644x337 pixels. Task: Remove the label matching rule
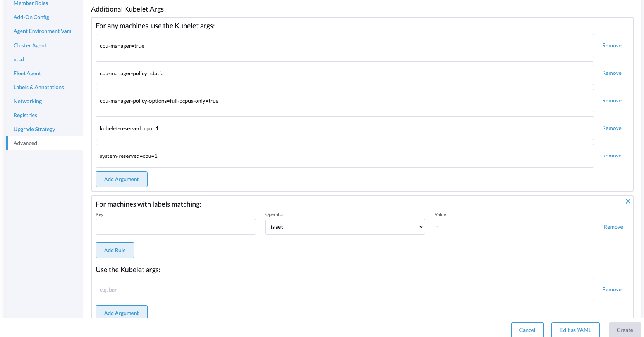tap(613, 227)
